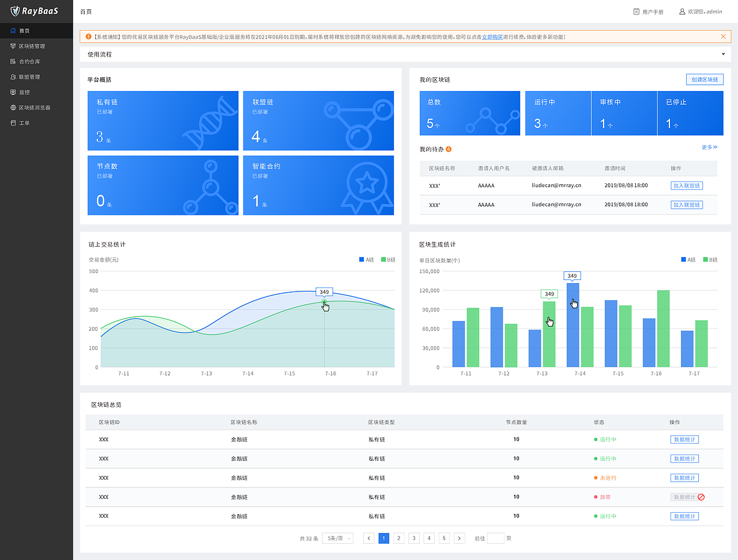Click the 合约仓库 sidebar icon
The width and height of the screenshot is (738, 560).
click(x=13, y=62)
